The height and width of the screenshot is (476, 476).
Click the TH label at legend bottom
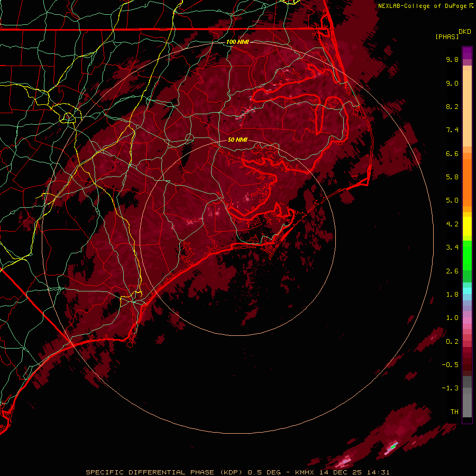click(454, 412)
